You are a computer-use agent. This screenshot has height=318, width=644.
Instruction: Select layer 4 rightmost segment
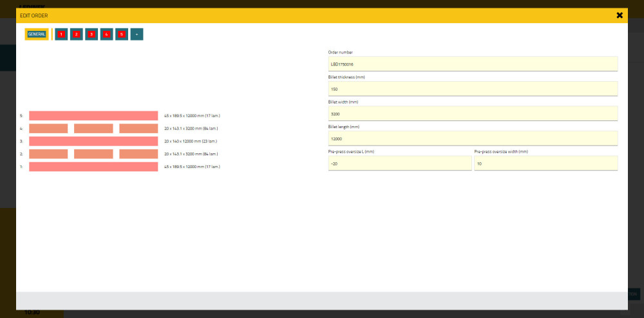click(139, 129)
